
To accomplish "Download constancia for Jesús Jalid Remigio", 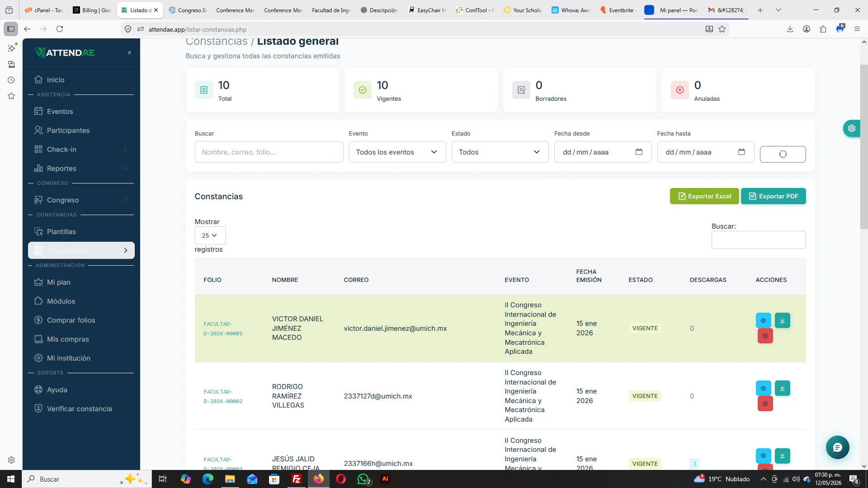I will 782,456.
